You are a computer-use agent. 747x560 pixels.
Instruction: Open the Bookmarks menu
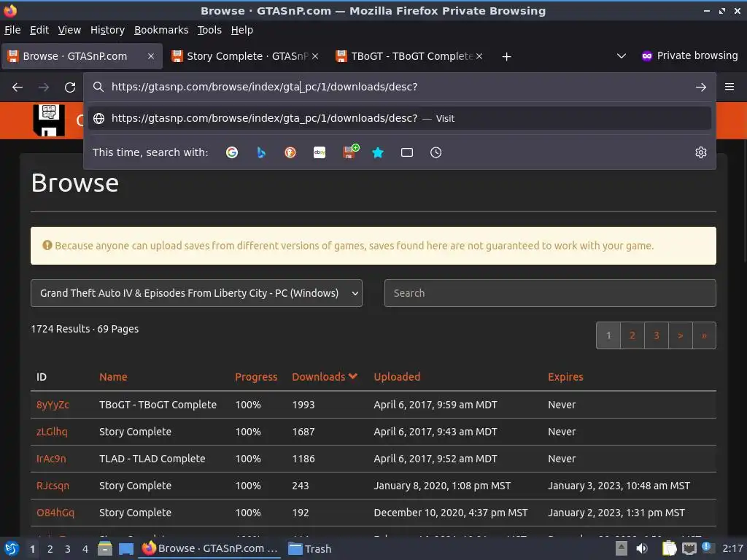(x=161, y=30)
